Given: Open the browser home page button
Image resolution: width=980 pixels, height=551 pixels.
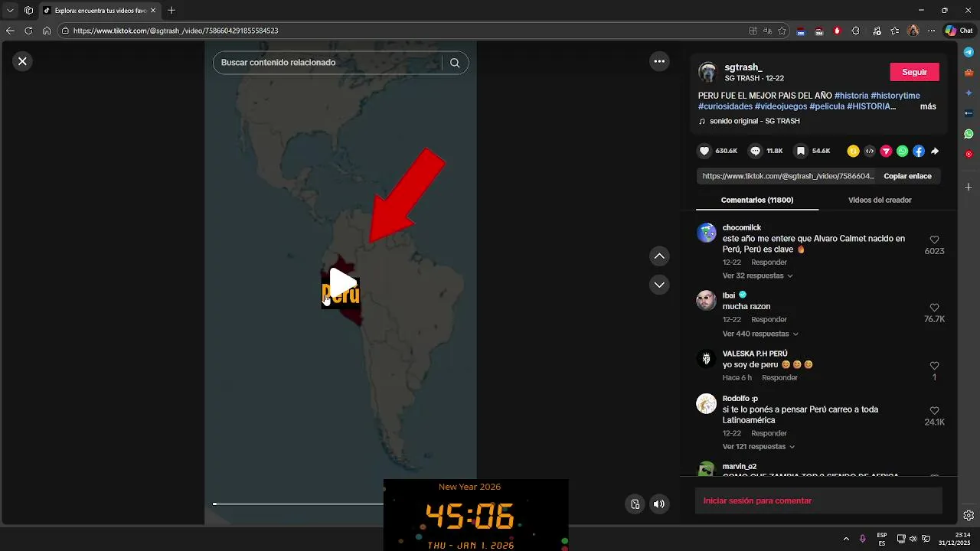Looking at the screenshot, I should pyautogui.click(x=47, y=31).
